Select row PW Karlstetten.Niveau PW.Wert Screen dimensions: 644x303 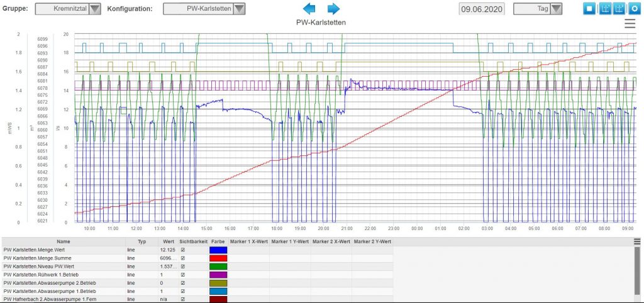pos(197,267)
